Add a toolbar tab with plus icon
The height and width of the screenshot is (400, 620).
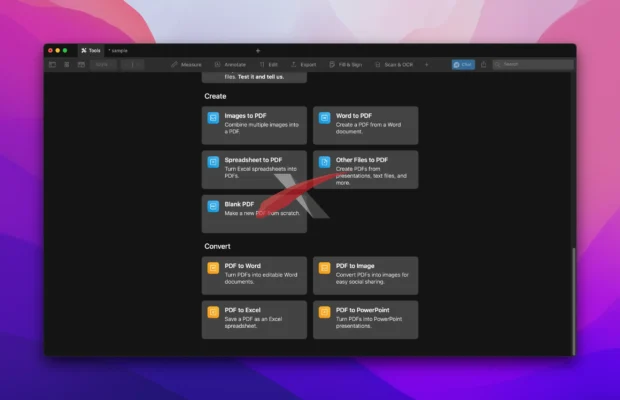pos(426,64)
